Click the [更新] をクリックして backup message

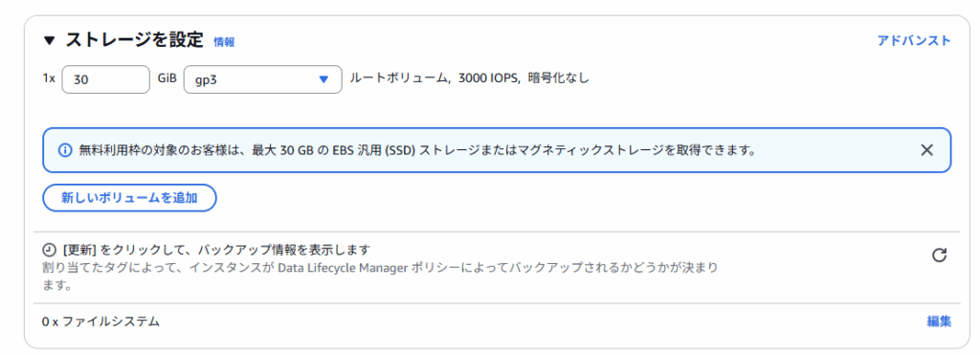(x=217, y=250)
